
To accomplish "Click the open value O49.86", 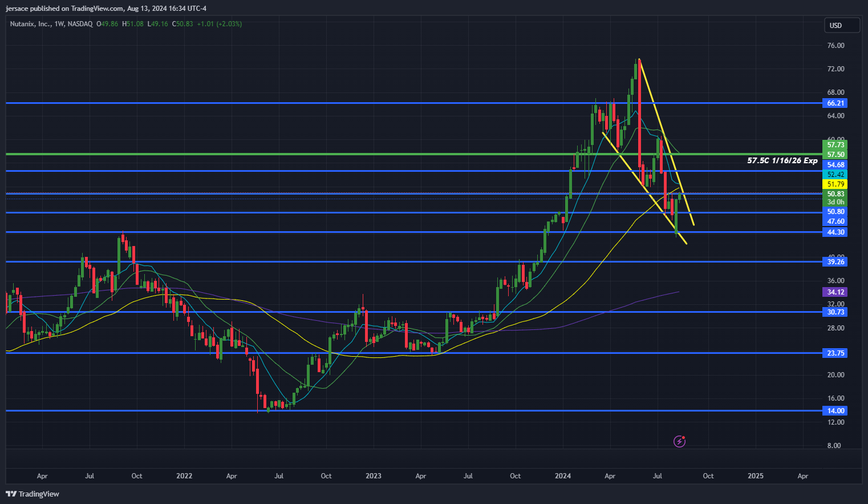I will coord(107,24).
